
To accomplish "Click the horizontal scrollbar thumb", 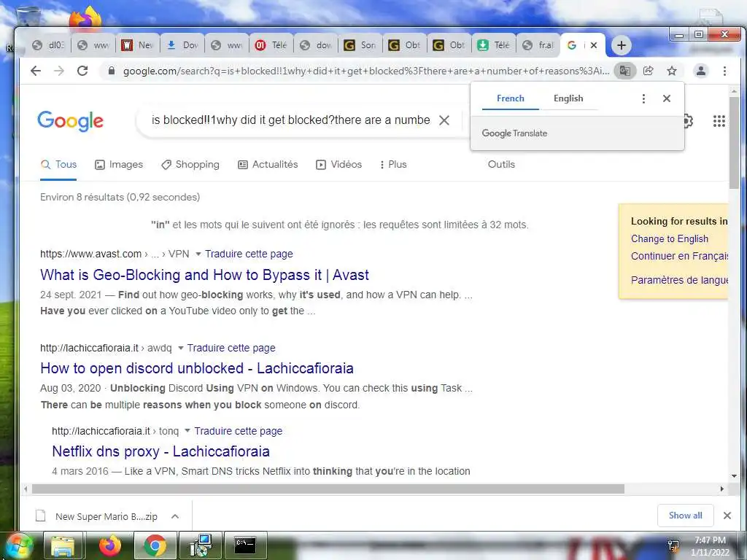I will point(328,489).
